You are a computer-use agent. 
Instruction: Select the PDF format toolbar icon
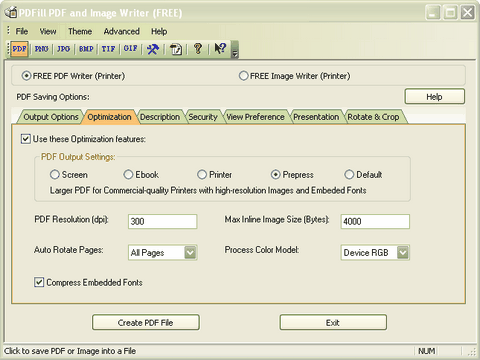[x=19, y=49]
